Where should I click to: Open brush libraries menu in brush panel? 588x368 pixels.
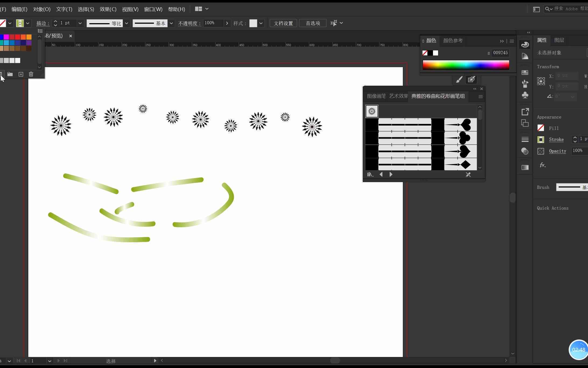(x=370, y=175)
